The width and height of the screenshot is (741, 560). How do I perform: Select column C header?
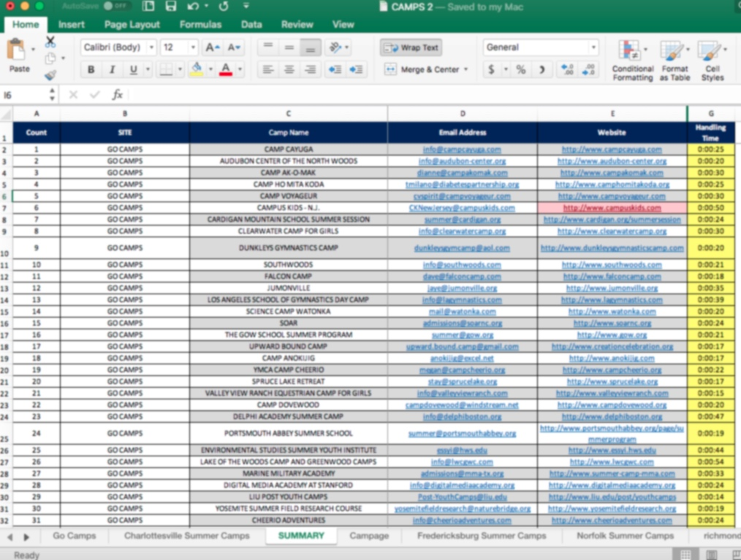288,113
